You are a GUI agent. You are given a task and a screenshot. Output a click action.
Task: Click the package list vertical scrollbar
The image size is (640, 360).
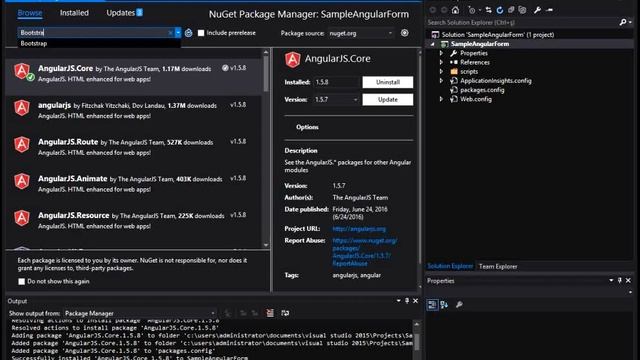point(266,149)
